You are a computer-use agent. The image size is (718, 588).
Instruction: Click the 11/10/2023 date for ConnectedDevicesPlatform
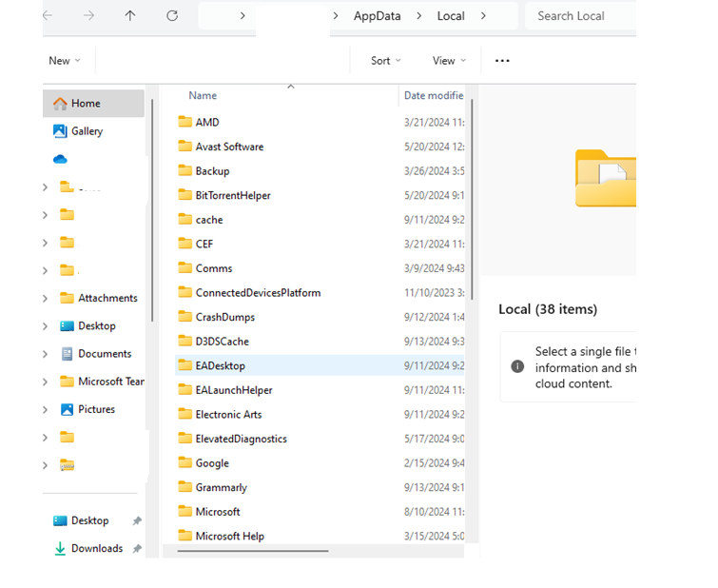434,293
